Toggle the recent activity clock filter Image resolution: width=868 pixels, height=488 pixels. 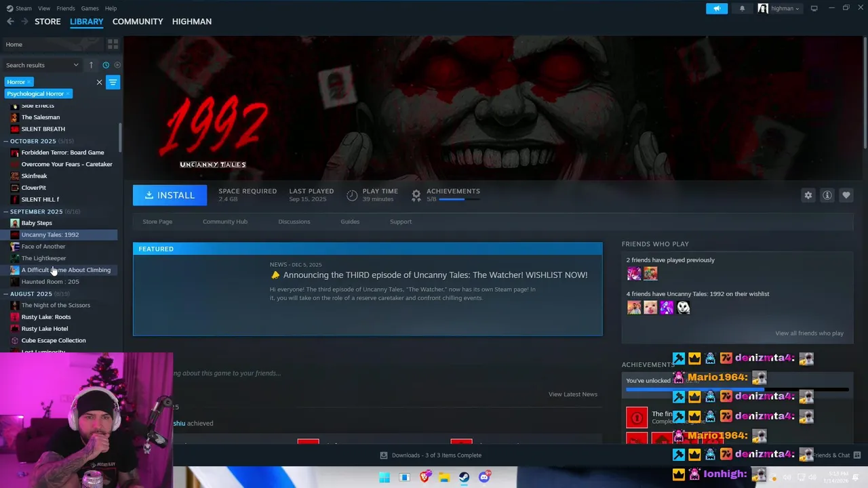pos(106,65)
